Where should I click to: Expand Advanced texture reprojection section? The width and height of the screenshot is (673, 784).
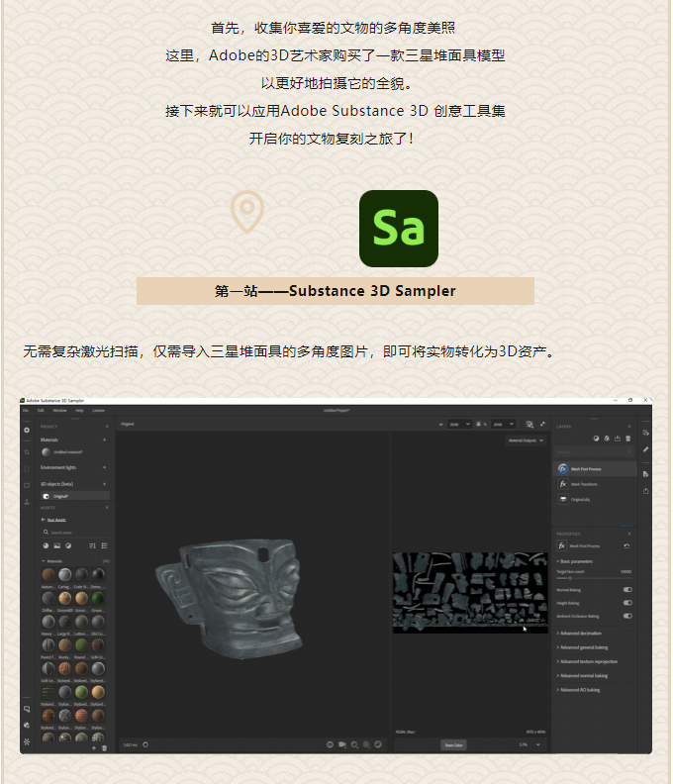587,661
